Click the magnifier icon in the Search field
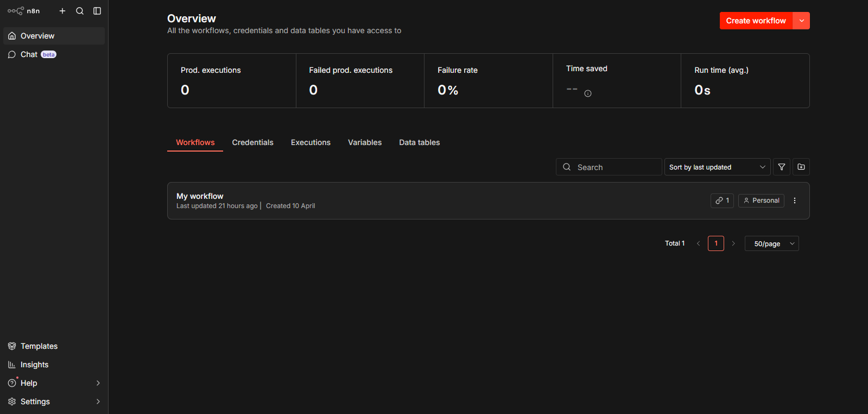Viewport: 868px width, 414px height. 567,167
